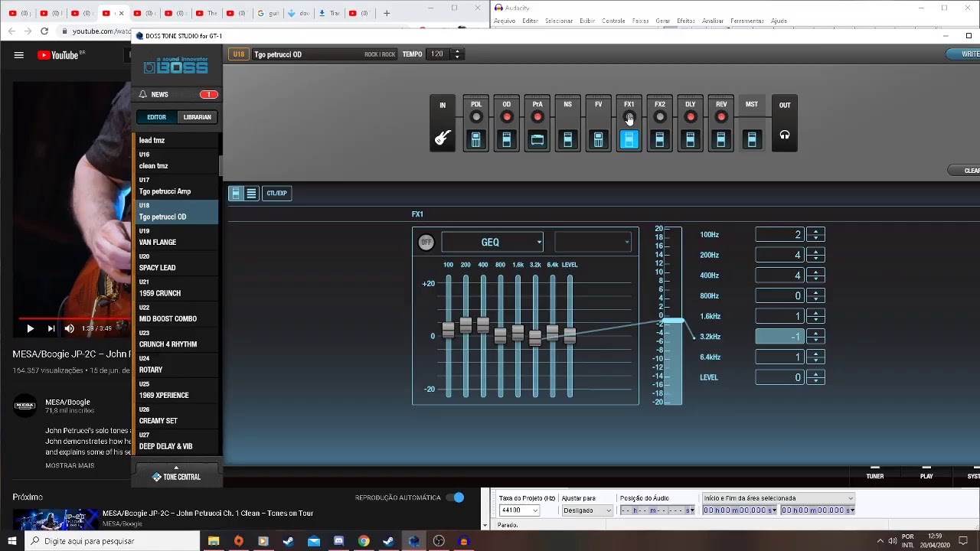Select the NS noise suppressor block icon
The width and height of the screenshot is (980, 551).
(567, 139)
